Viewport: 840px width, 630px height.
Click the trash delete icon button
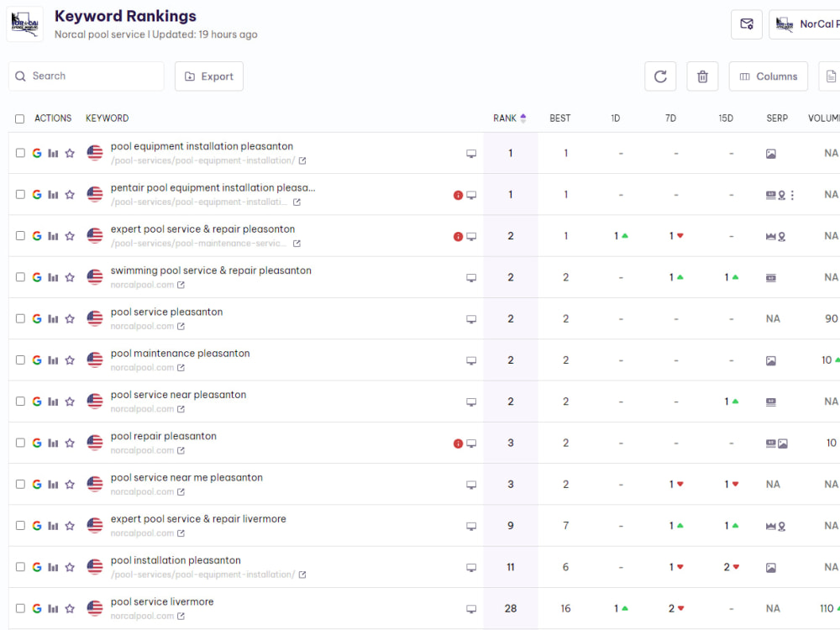coord(702,76)
